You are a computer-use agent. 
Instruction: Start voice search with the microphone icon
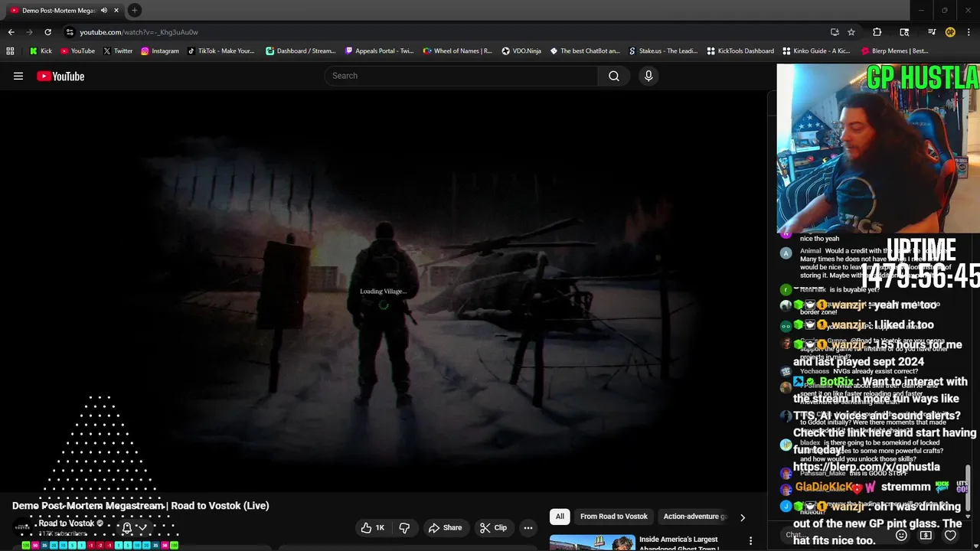coord(648,76)
